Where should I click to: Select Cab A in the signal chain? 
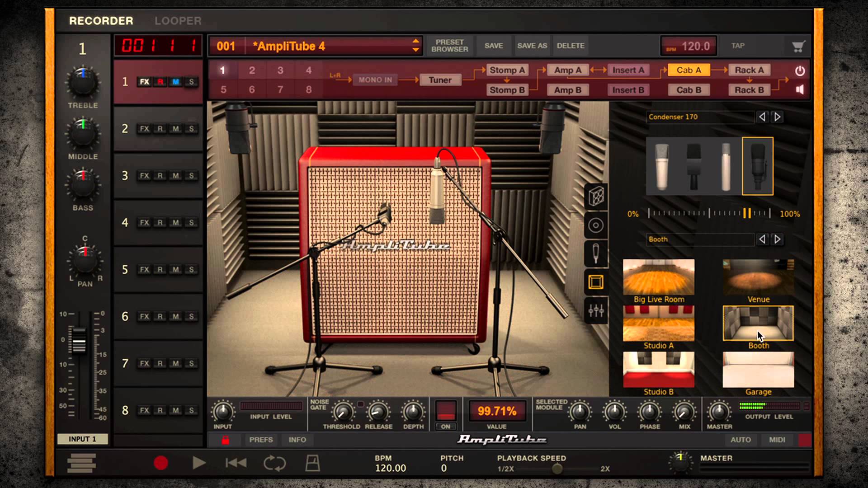coord(689,70)
